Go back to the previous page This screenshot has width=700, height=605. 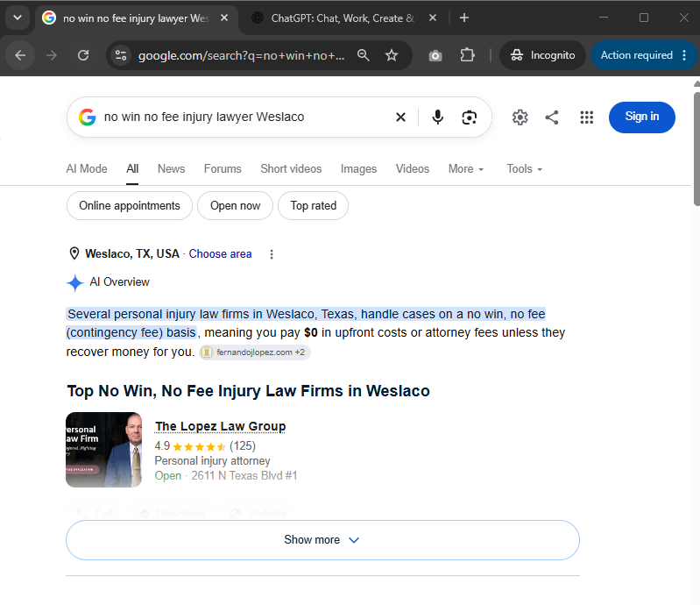[x=20, y=55]
